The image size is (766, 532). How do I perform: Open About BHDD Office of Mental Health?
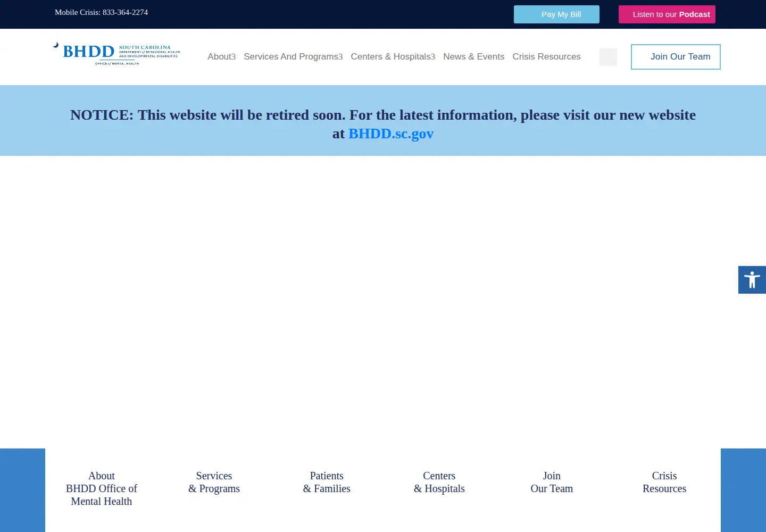[102, 488]
